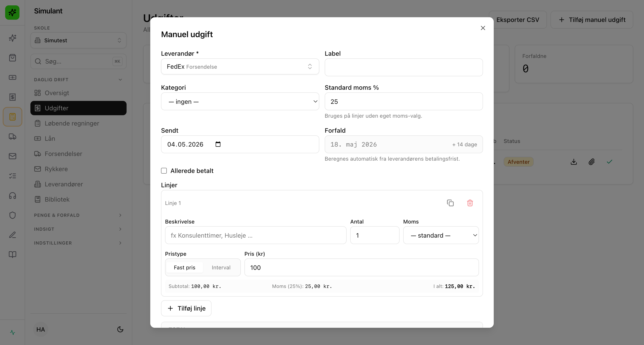
Task: Close the Manuel udgift dialog
Action: coord(483,28)
